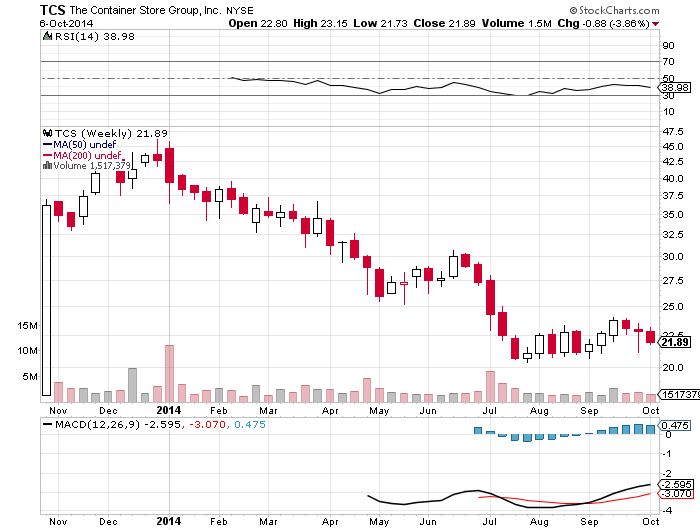This screenshot has height=530, width=700.
Task: Click the Jul label under price chart
Action: [490, 410]
